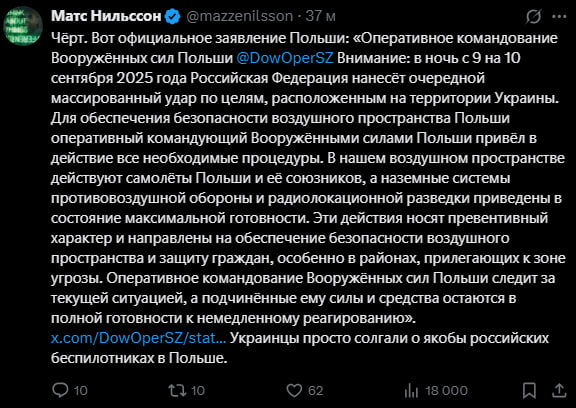This screenshot has width=576, height=408.
Task: Open the three-dot more options menu
Action: coord(559,17)
